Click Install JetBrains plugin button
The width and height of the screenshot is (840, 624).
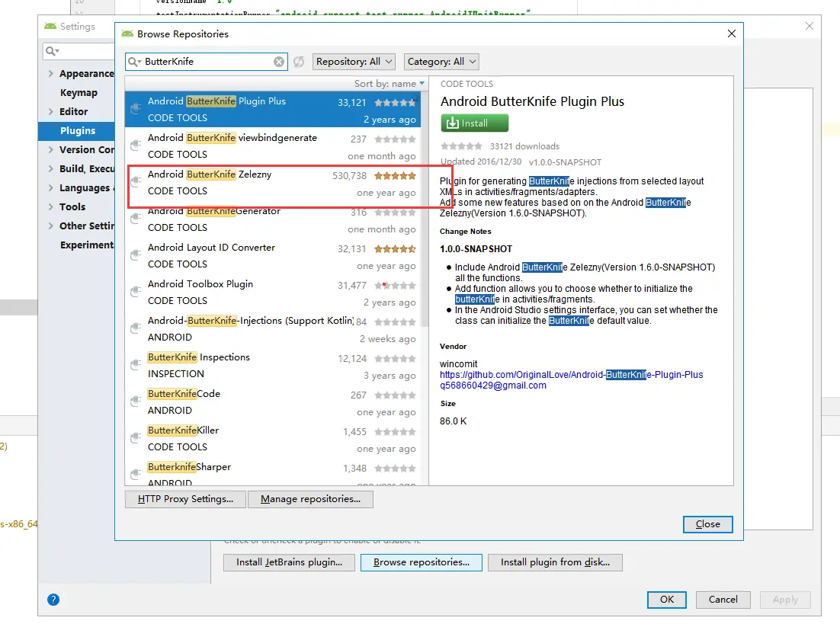point(290,562)
